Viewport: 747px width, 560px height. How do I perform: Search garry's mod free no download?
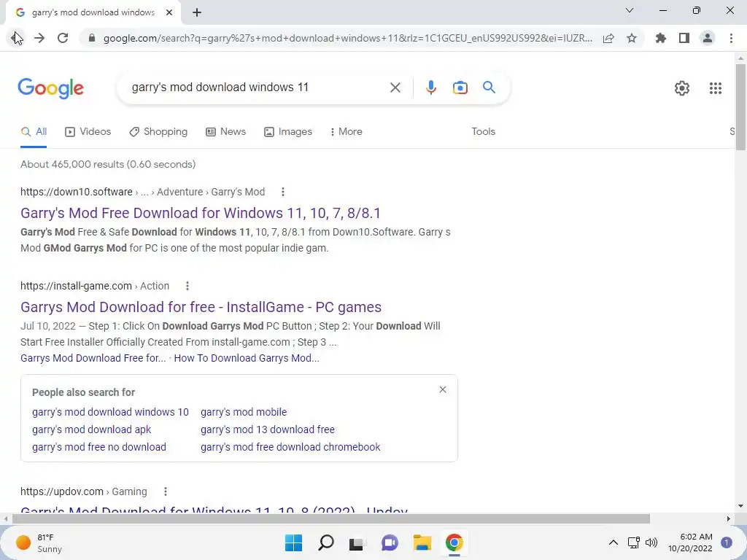(99, 447)
